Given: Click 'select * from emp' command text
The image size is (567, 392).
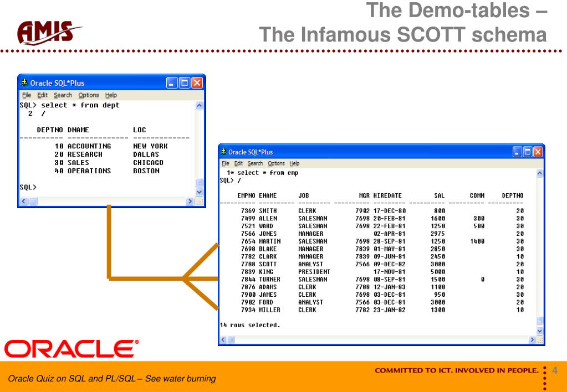Looking at the screenshot, I should point(268,173).
